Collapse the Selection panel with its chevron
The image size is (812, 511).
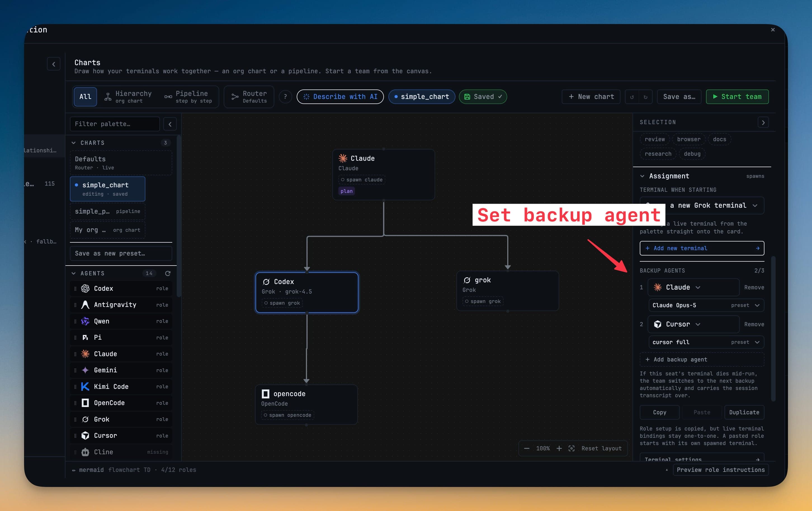point(763,122)
